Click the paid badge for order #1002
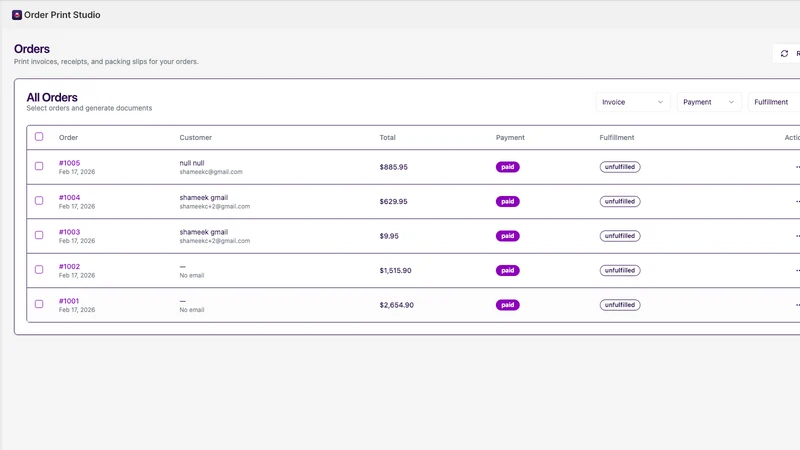The height and width of the screenshot is (450, 800). click(508, 270)
